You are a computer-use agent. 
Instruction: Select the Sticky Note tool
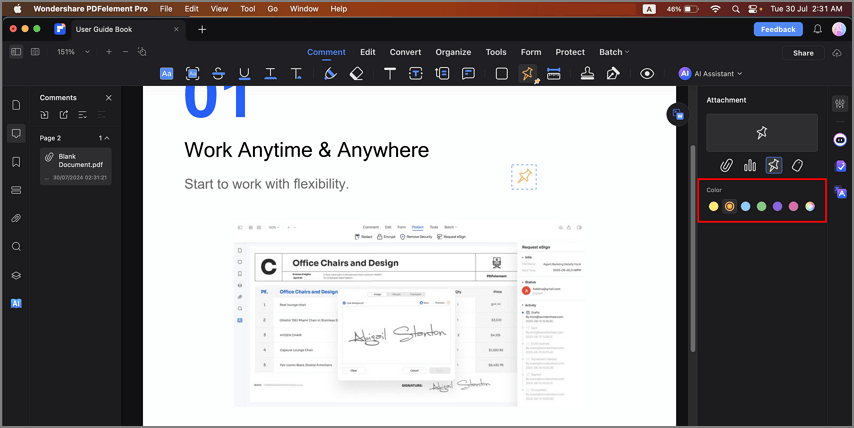(x=468, y=74)
